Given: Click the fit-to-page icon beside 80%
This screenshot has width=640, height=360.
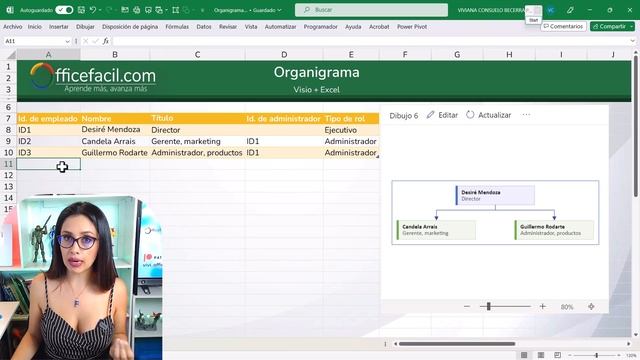Looking at the screenshot, I should [x=591, y=307].
